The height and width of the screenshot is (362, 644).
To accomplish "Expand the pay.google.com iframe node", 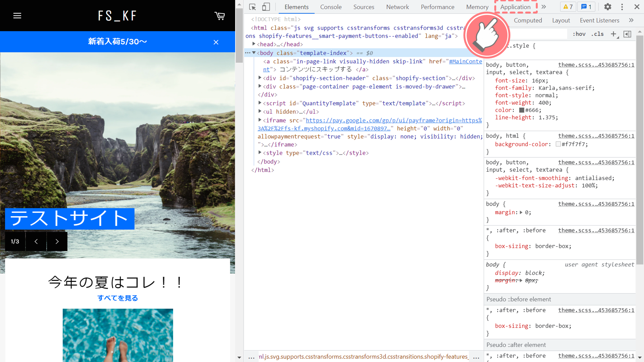I will pos(260,120).
